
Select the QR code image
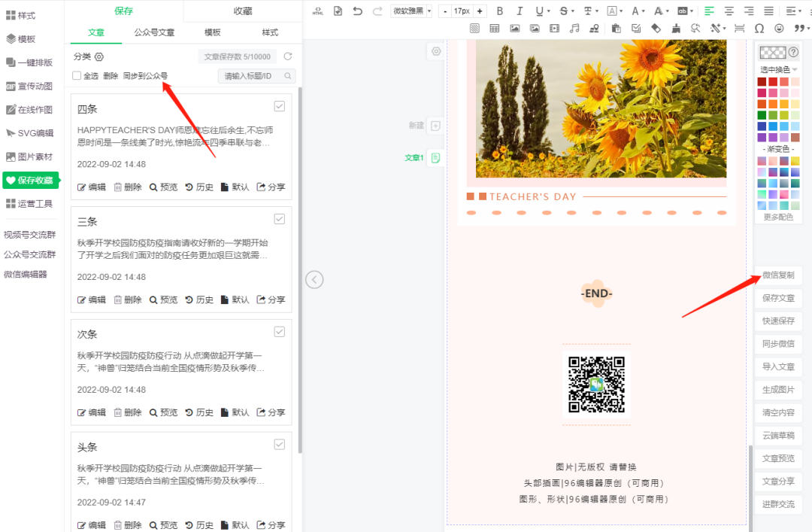point(596,385)
